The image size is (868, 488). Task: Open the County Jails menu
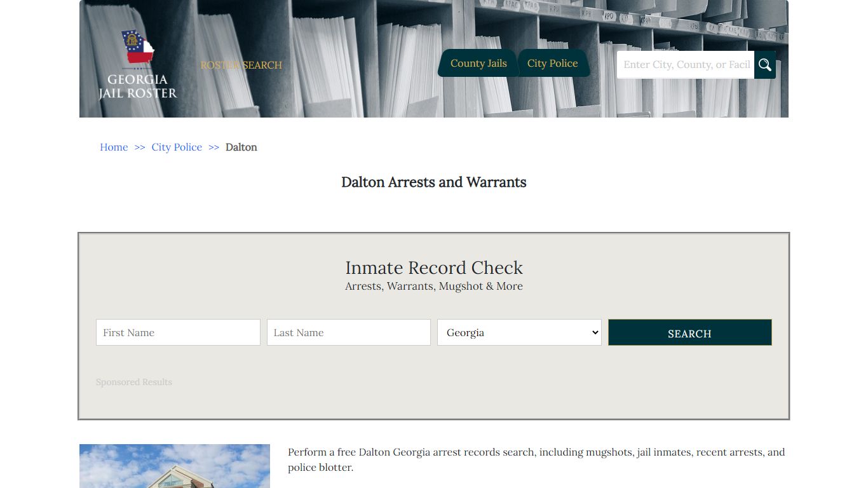tap(478, 63)
